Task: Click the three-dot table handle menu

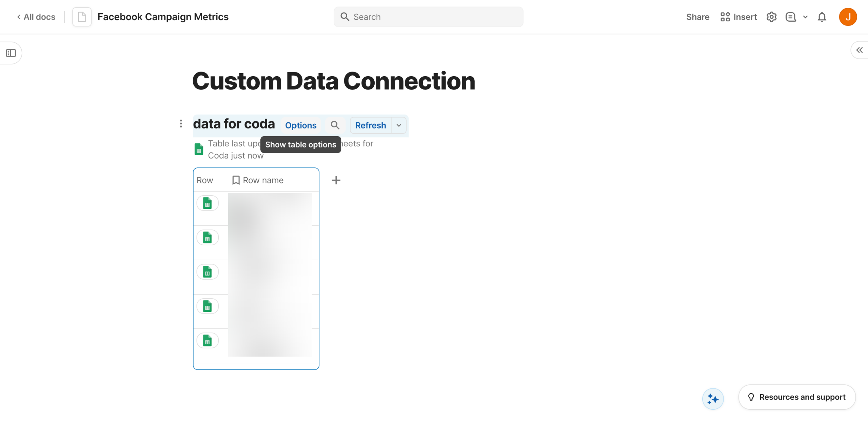Action: 181,124
